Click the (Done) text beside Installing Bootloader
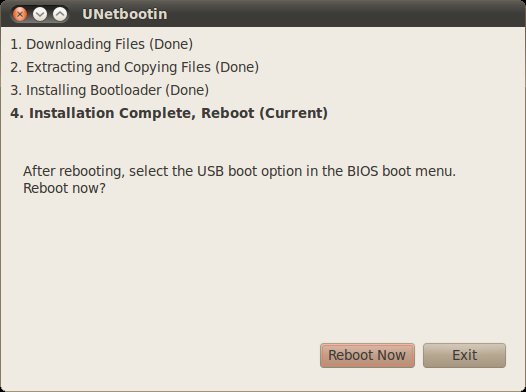Viewport: 526px width, 392px height. click(x=187, y=90)
